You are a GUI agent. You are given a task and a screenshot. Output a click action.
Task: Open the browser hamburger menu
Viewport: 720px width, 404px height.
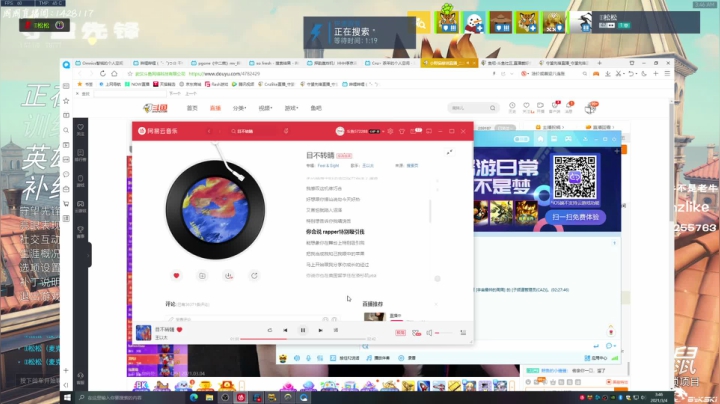point(667,73)
